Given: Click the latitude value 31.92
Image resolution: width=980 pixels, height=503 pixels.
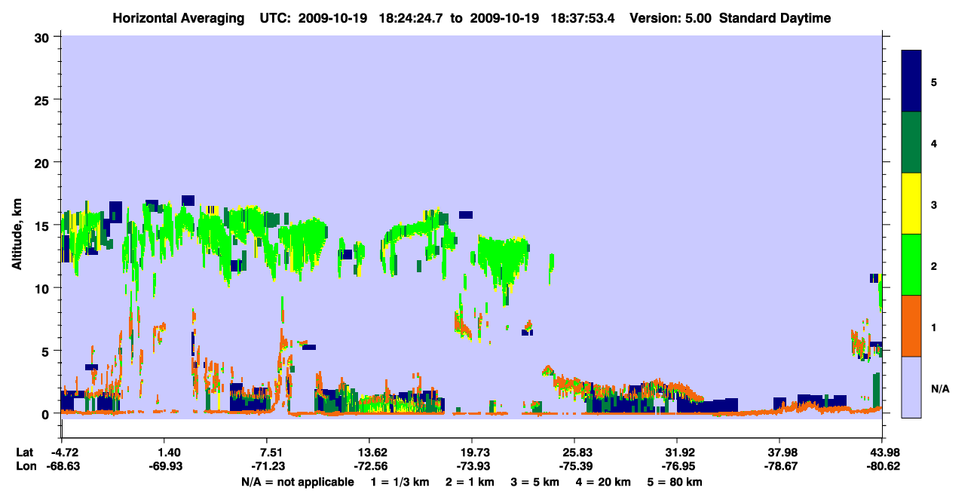Looking at the screenshot, I should tap(680, 452).
